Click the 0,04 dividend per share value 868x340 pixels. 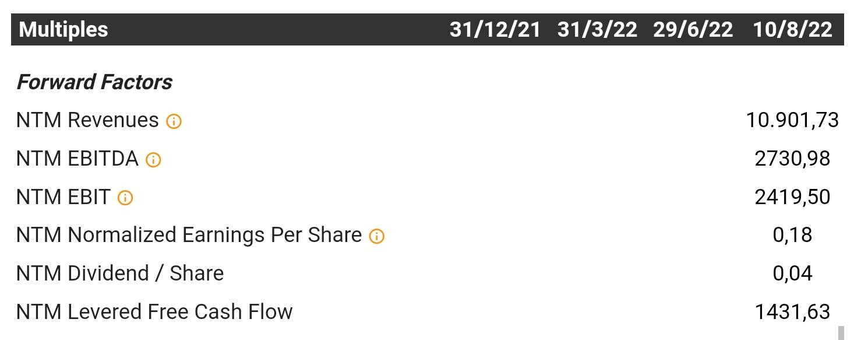(792, 274)
